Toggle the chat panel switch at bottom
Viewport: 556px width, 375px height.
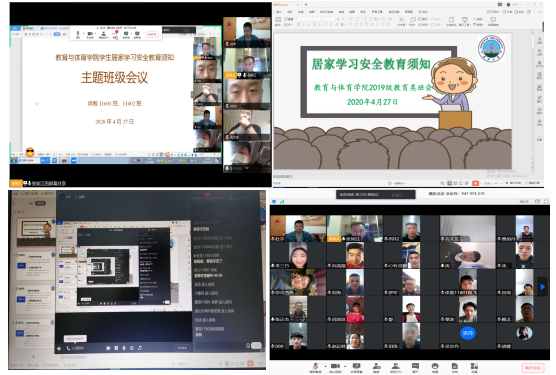256,345
